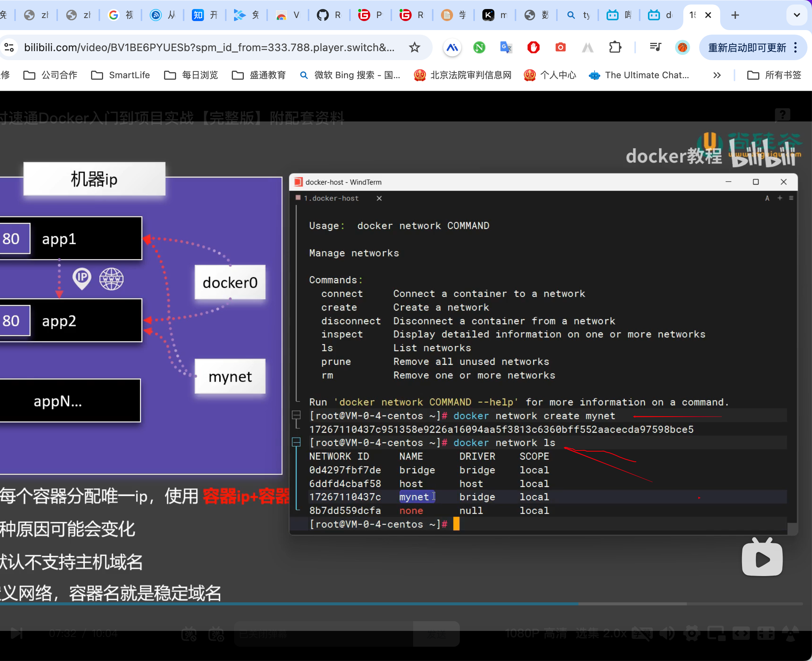Switch to the GitHub browser tab

[328, 15]
